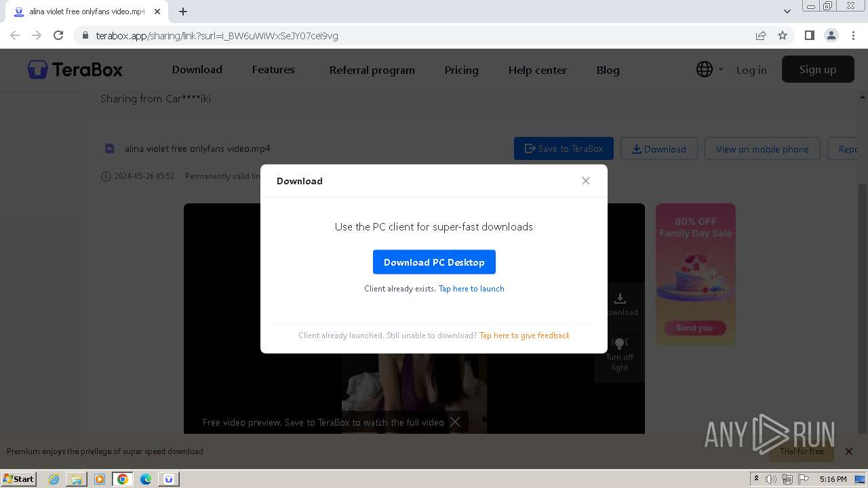This screenshot has width=868, height=488.
Task: Click the share page icon in address bar
Action: click(x=761, y=35)
